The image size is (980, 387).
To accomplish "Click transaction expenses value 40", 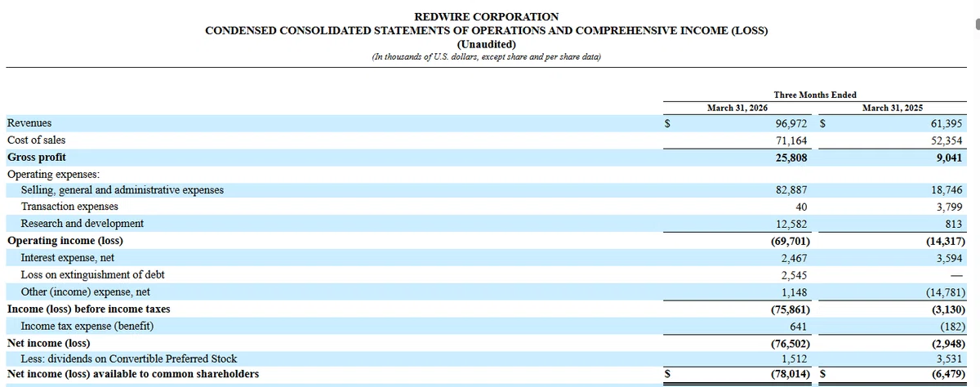I will point(801,207).
